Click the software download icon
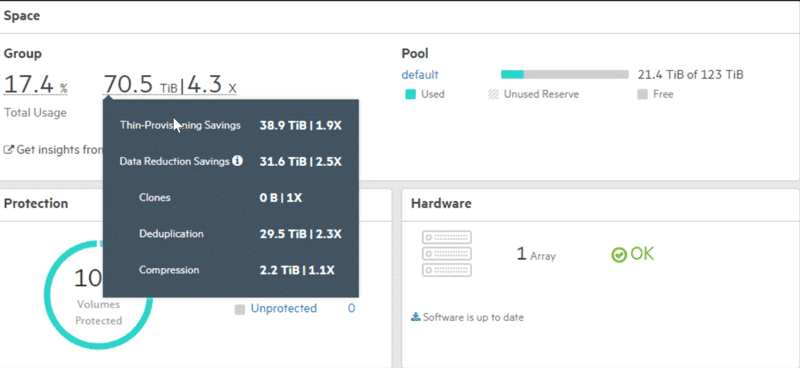Viewport: 800px width, 368px height. (416, 317)
